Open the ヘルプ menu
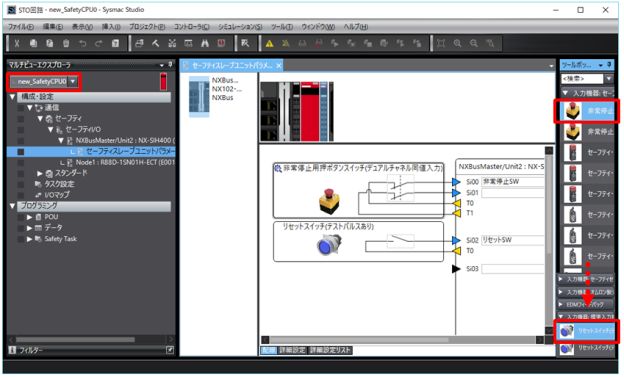624x377 pixels. pos(356,27)
